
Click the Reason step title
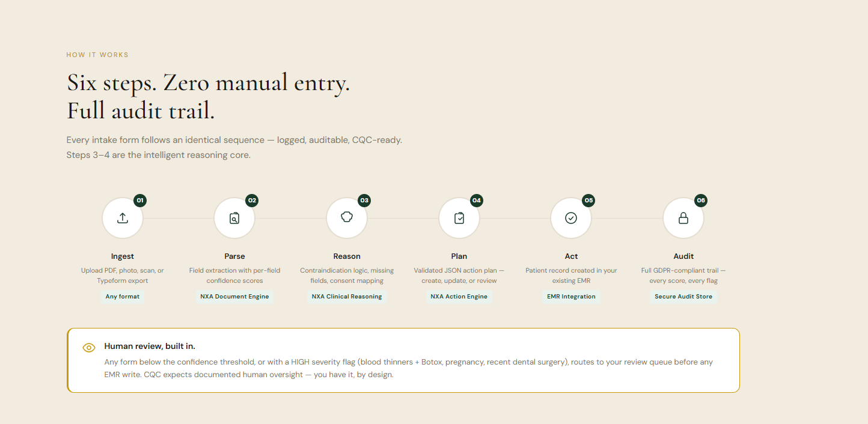tap(347, 256)
